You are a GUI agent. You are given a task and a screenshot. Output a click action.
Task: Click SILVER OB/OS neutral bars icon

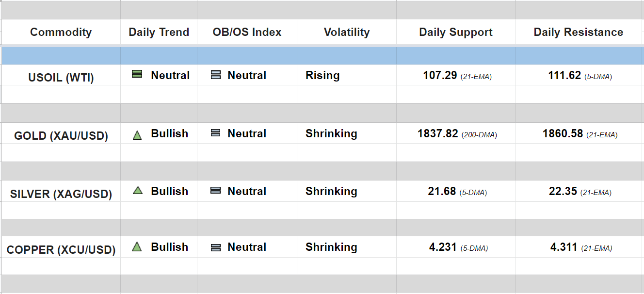[x=216, y=191]
